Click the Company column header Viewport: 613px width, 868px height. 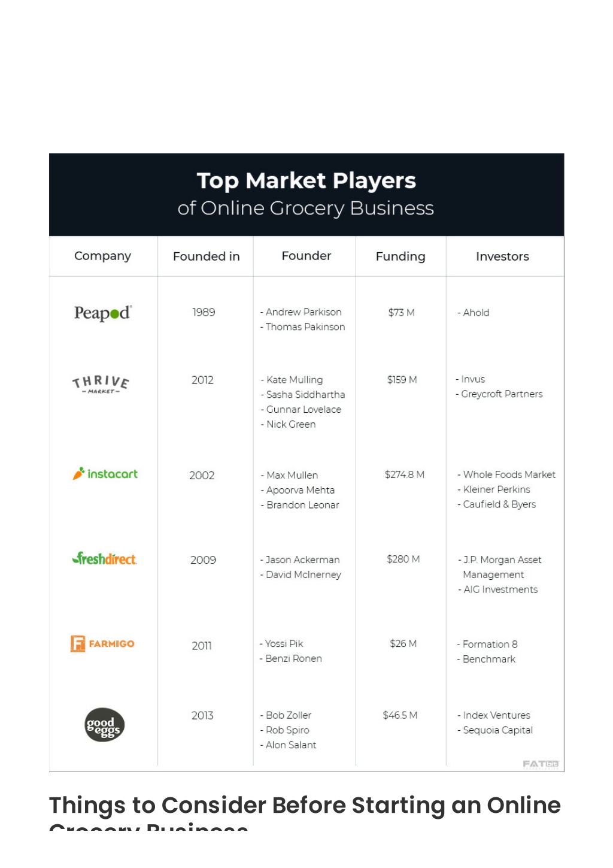click(x=102, y=256)
